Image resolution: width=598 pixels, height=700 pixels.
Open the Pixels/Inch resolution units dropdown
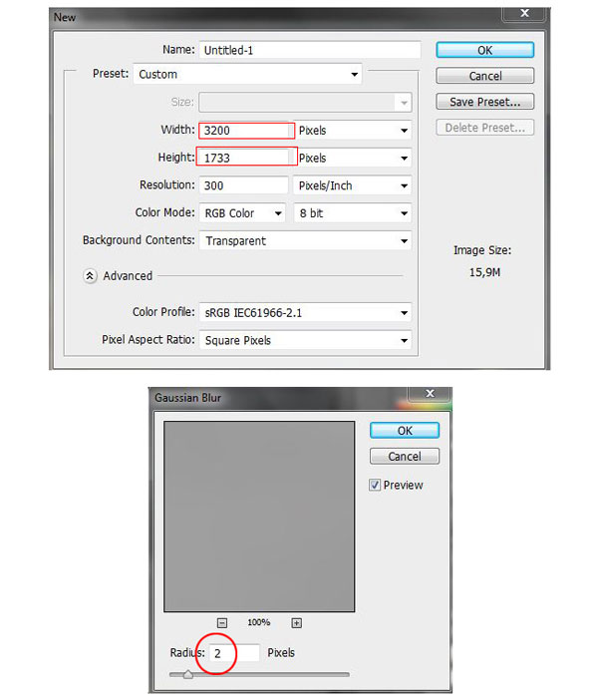click(352, 185)
